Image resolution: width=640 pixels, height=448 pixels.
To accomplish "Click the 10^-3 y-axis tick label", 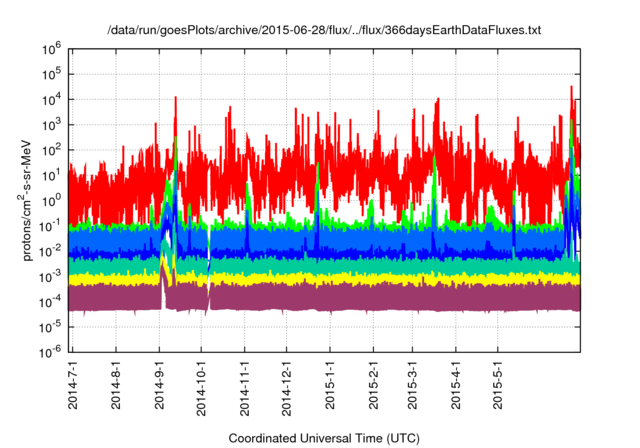I will click(50, 277).
